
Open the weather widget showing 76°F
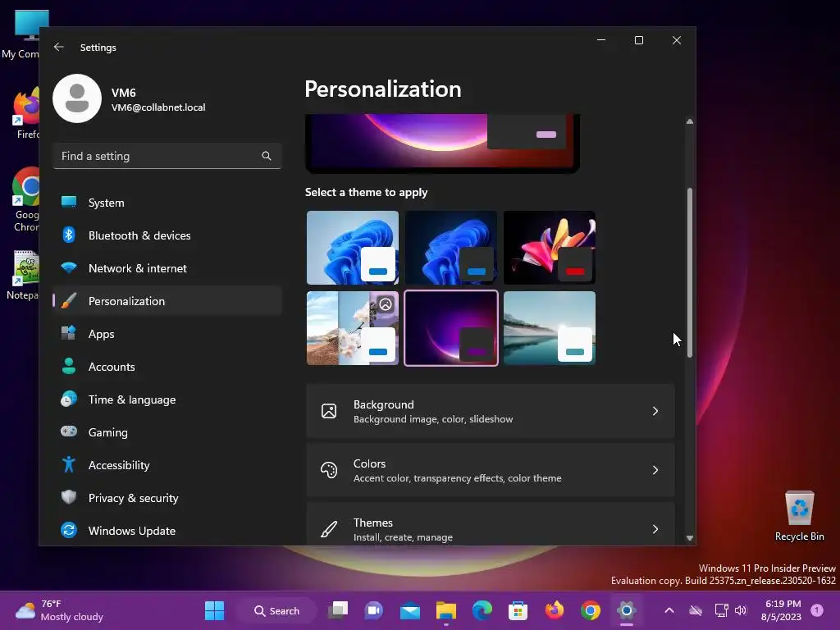[59, 610]
